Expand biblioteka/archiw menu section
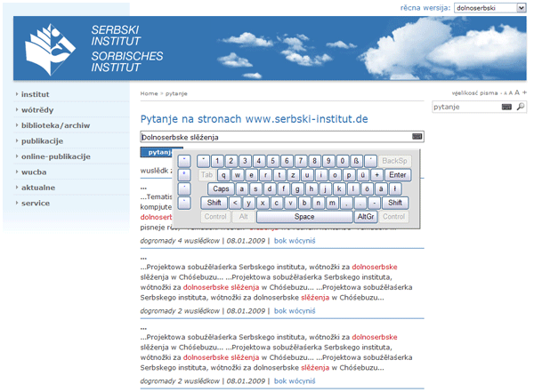This screenshot has width=534, height=392. (55, 125)
